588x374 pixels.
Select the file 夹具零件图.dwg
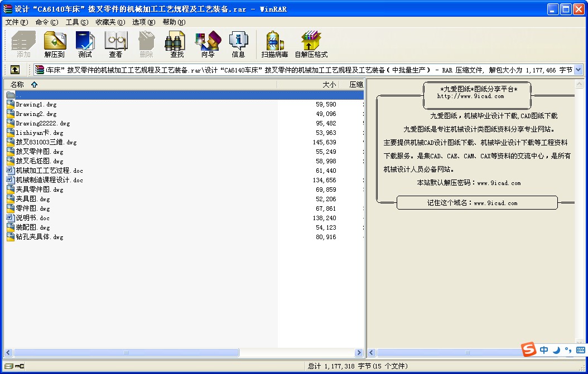click(40, 190)
